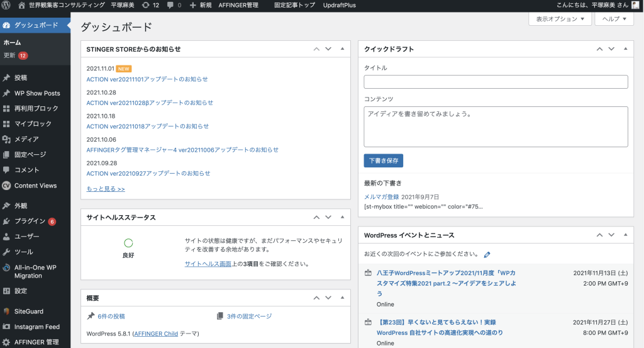Click the pencil icon to edit event location
This screenshot has width=644, height=348.
pos(487,255)
